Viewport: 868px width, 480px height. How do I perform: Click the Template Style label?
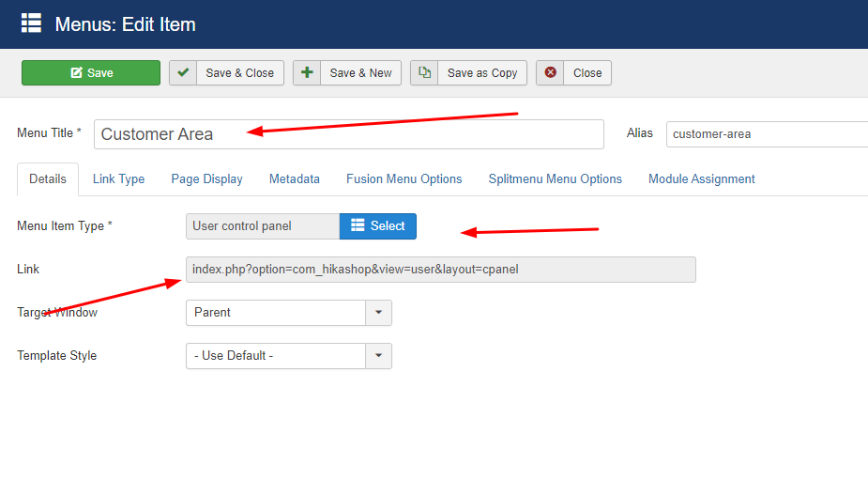pyautogui.click(x=57, y=356)
